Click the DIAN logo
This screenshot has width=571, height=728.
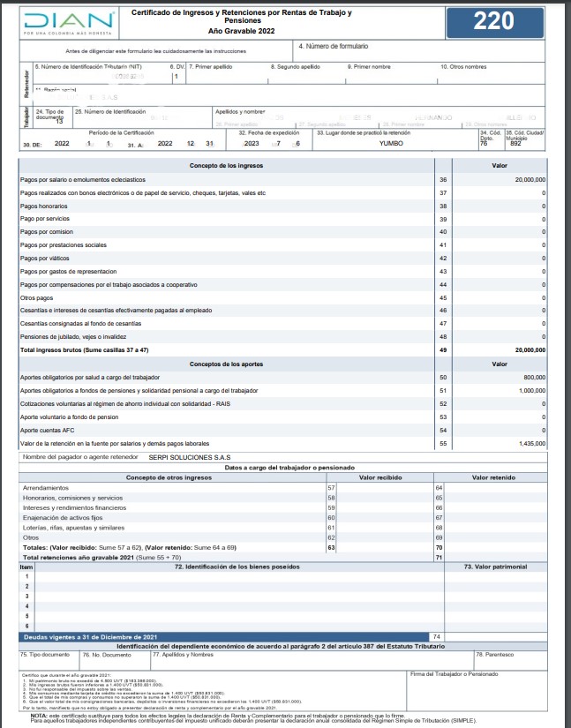(x=69, y=23)
